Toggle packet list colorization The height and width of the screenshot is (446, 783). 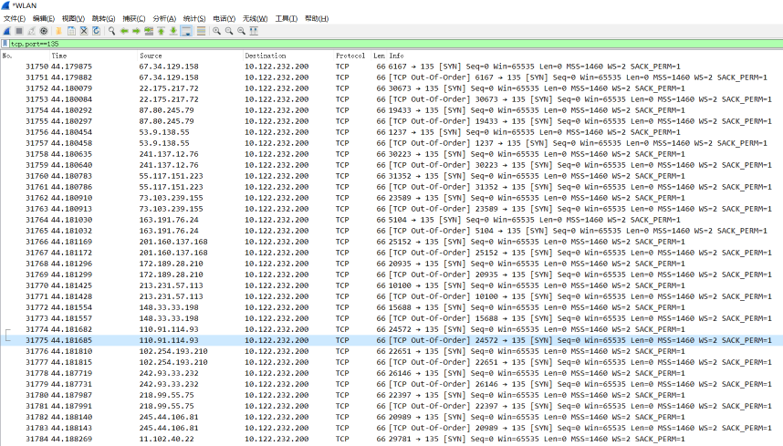[x=201, y=31]
